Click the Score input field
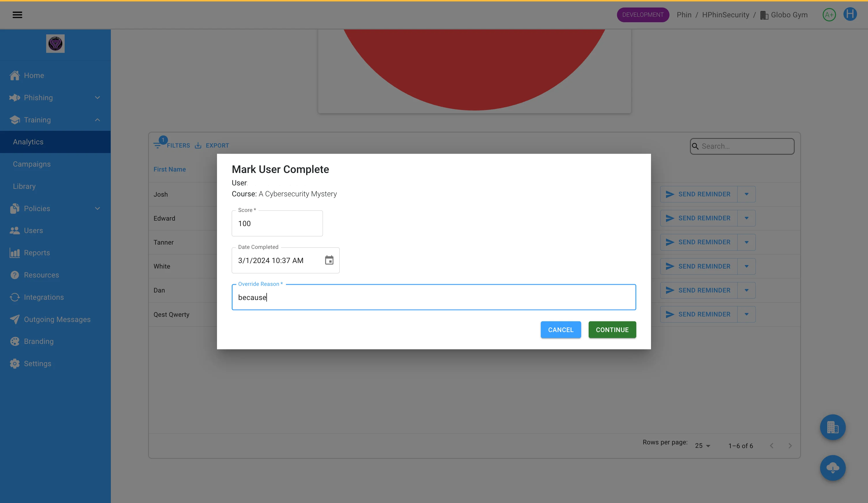Image resolution: width=868 pixels, height=503 pixels. click(x=277, y=223)
